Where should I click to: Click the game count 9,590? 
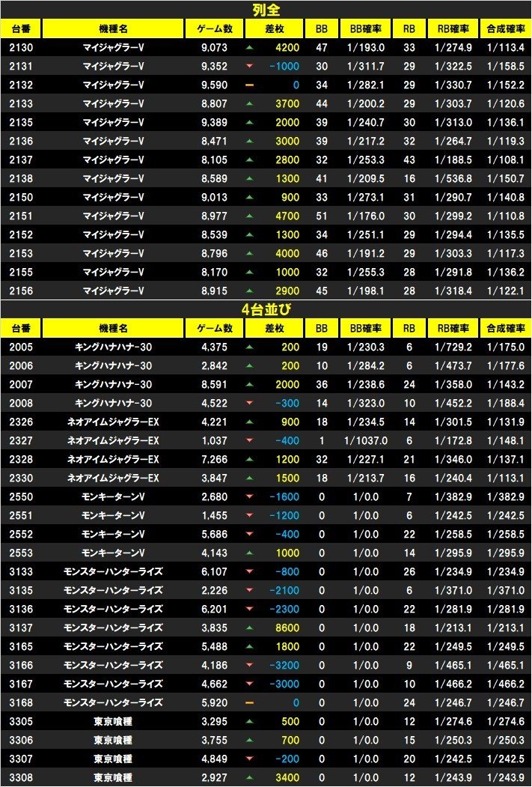[x=214, y=85]
